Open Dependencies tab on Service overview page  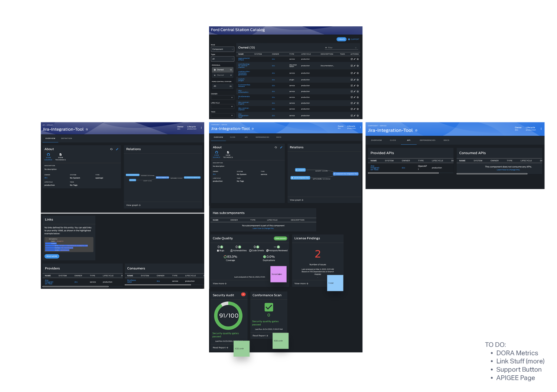click(262, 137)
